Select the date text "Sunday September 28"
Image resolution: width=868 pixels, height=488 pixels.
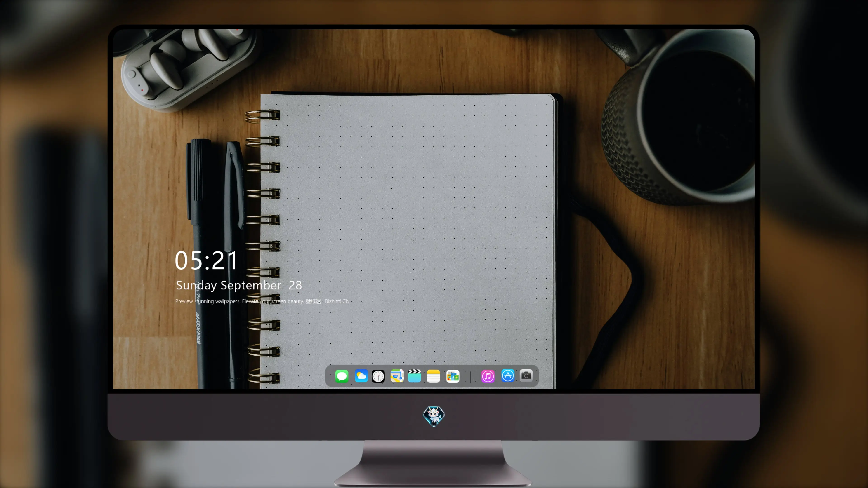(x=239, y=285)
